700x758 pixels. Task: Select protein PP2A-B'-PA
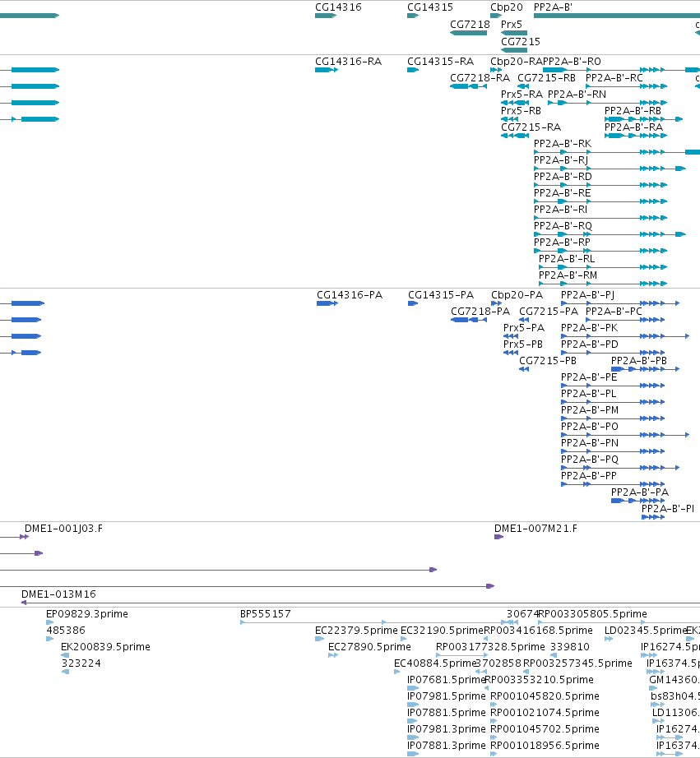[640, 492]
